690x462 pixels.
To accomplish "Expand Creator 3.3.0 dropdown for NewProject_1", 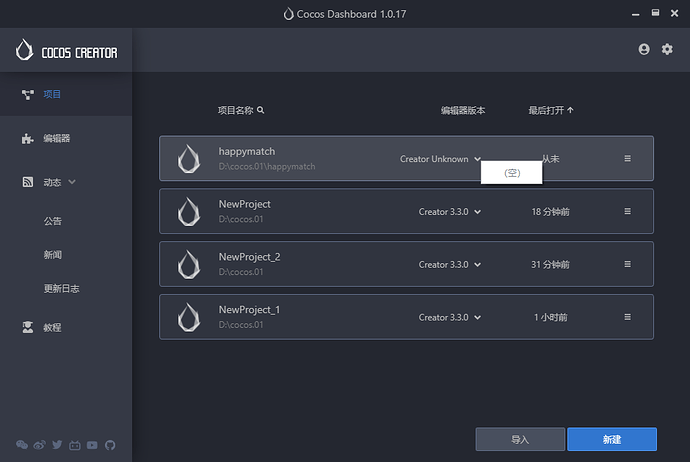I will (450, 317).
